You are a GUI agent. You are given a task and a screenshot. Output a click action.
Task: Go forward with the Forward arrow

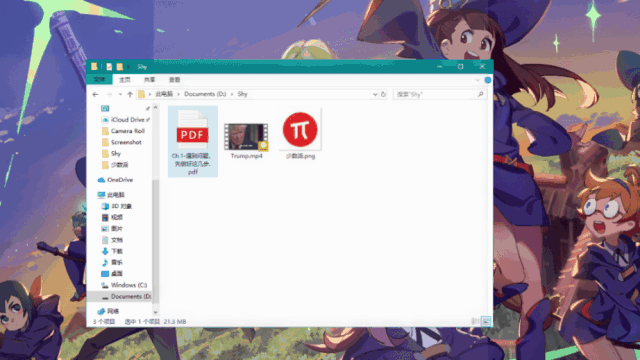[109, 94]
